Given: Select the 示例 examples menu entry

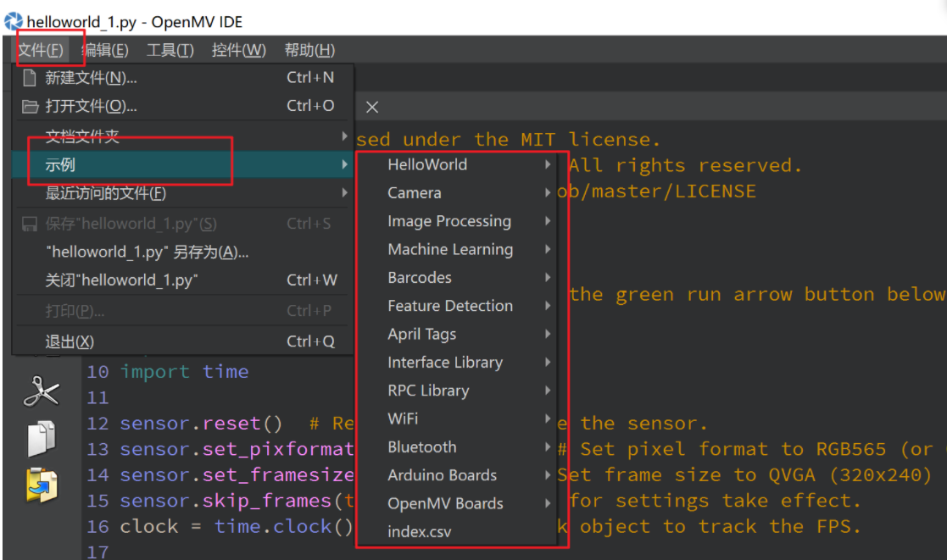Looking at the screenshot, I should coord(182,164).
